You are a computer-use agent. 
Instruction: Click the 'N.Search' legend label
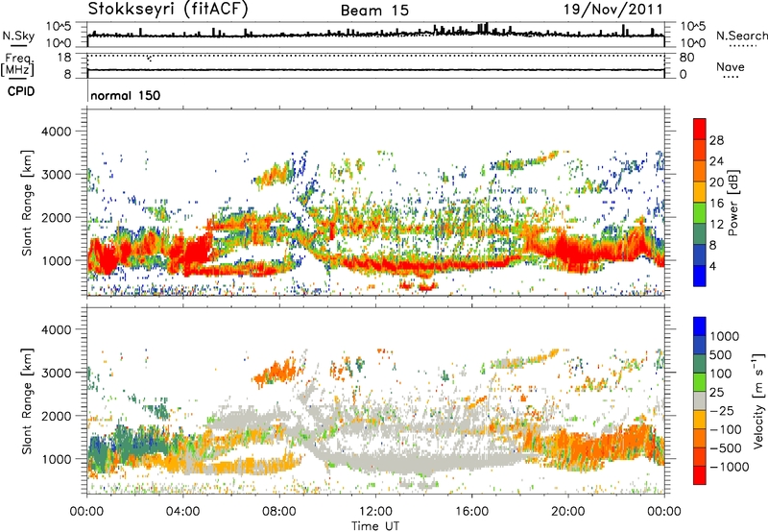click(742, 36)
